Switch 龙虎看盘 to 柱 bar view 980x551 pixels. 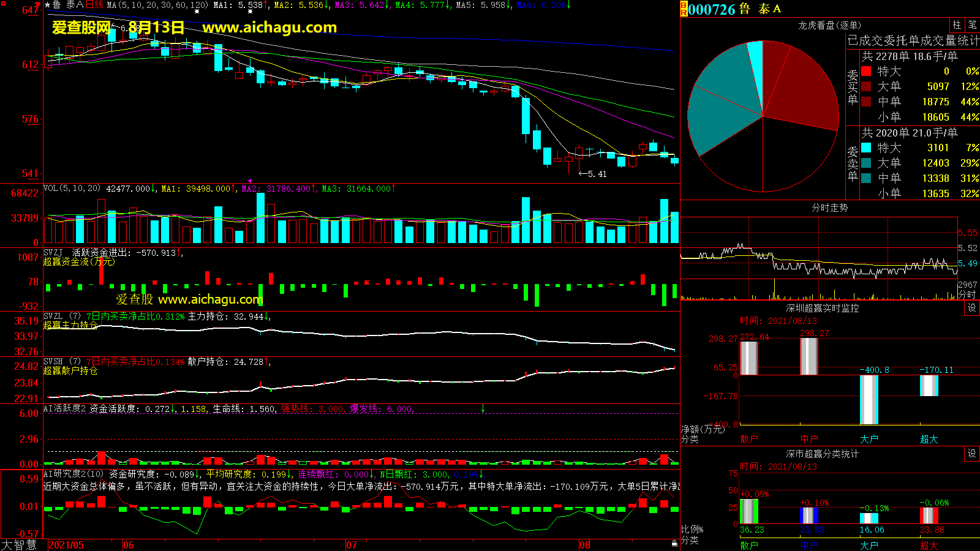point(957,25)
